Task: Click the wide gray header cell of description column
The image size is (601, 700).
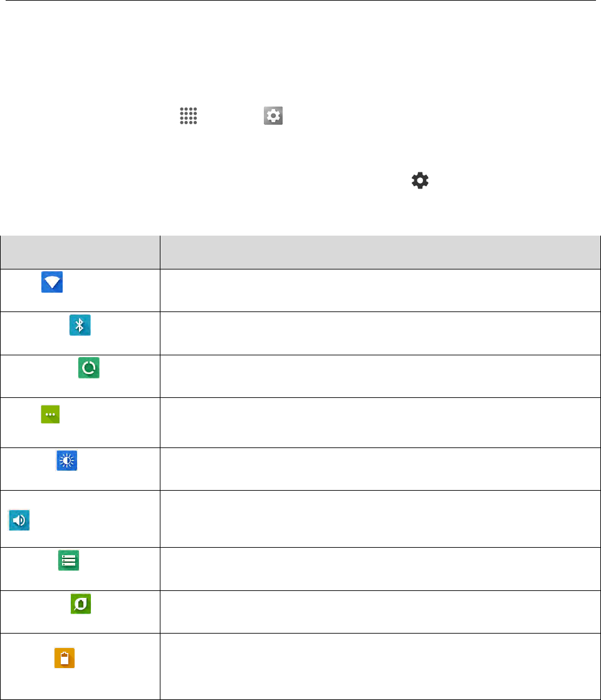Action: tap(380, 252)
